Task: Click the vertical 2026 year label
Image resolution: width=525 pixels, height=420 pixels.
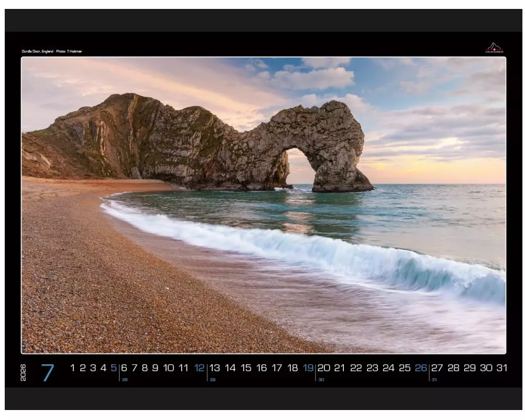Action: (23, 373)
